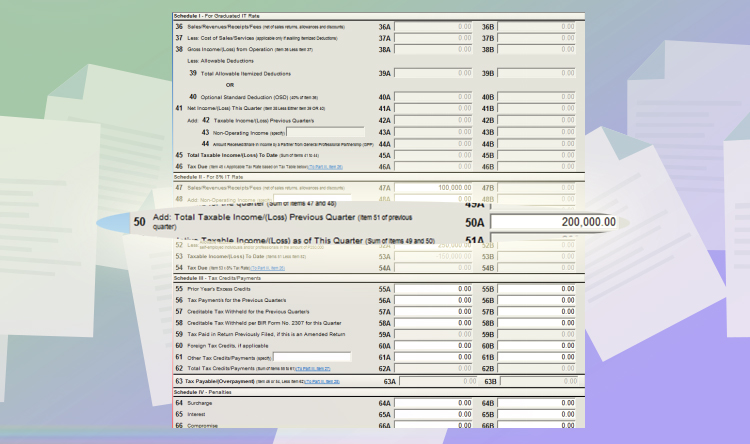Image resolution: width=750 pixels, height=444 pixels.
Task: Click the 'Schedule II - For 8% IT Rate' heading
Action: click(x=208, y=177)
